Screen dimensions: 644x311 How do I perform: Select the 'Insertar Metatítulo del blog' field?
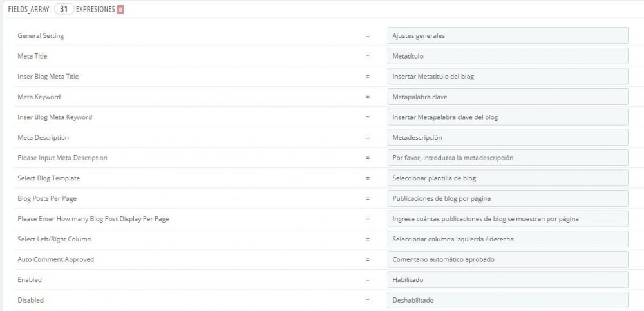point(507,77)
